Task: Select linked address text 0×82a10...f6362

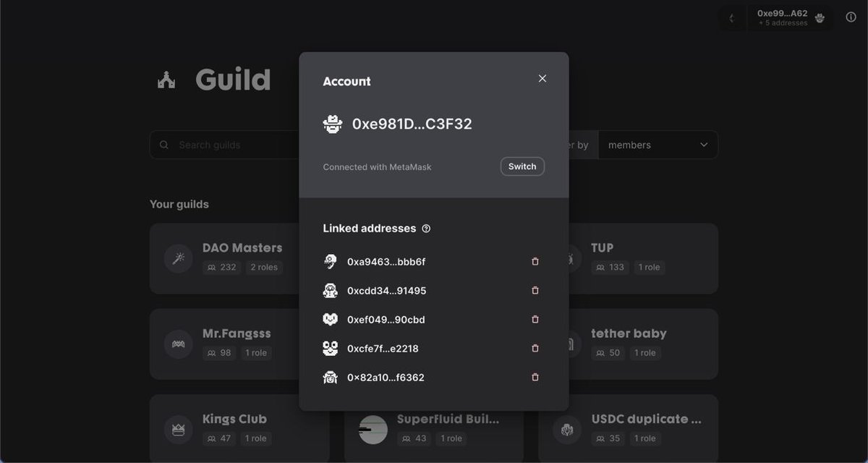Action: (386, 378)
